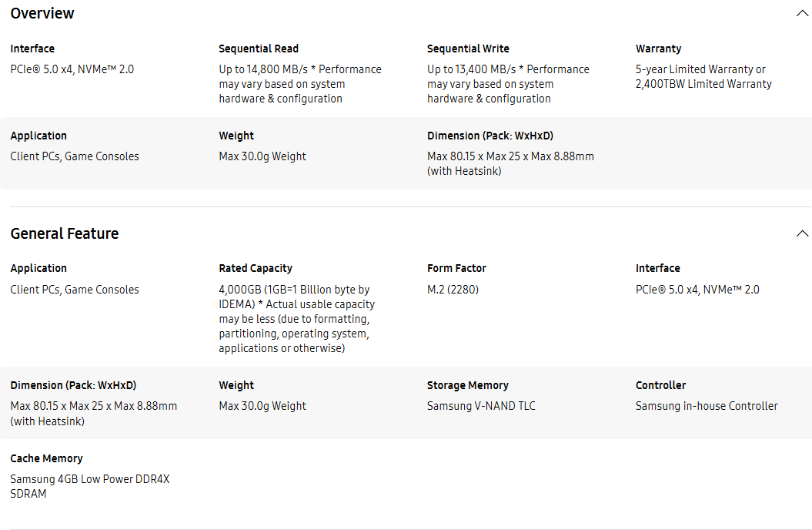812x530 pixels.
Task: Select the Sequential Read label
Action: pyautogui.click(x=259, y=49)
